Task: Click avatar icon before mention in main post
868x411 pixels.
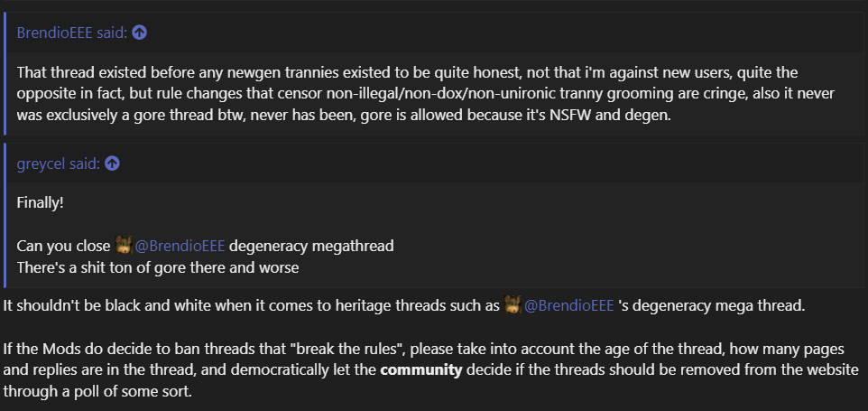Action: click(512, 305)
